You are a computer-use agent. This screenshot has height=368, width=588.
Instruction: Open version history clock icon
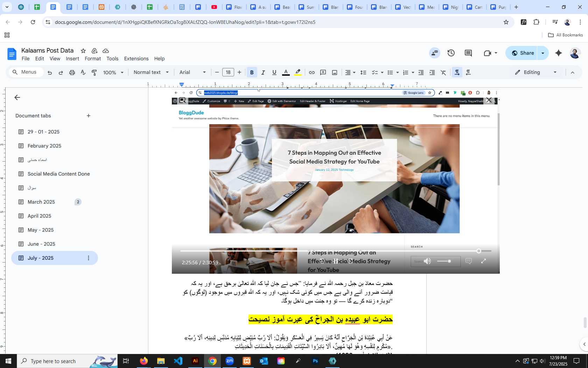451,53
